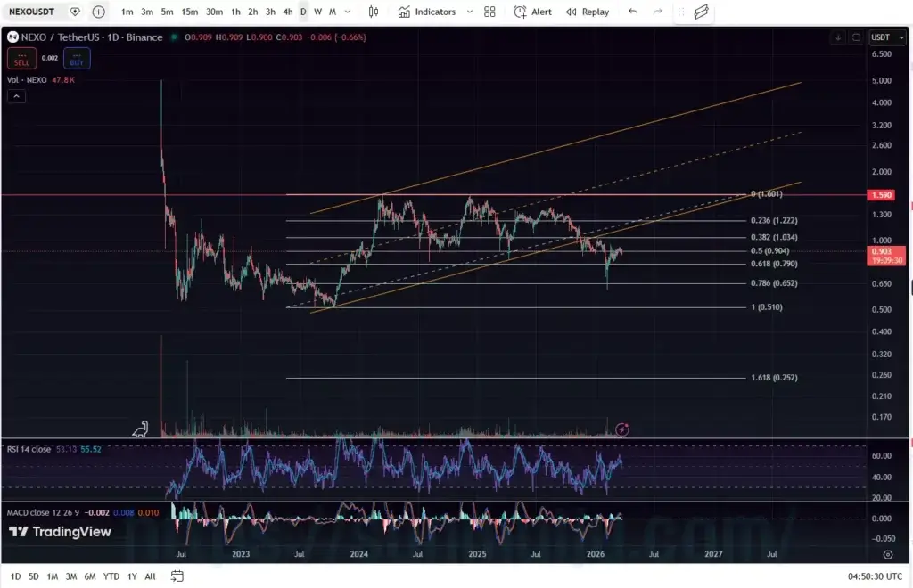This screenshot has width=913, height=588.
Task: Open the layout grid selector
Action: pos(489,12)
